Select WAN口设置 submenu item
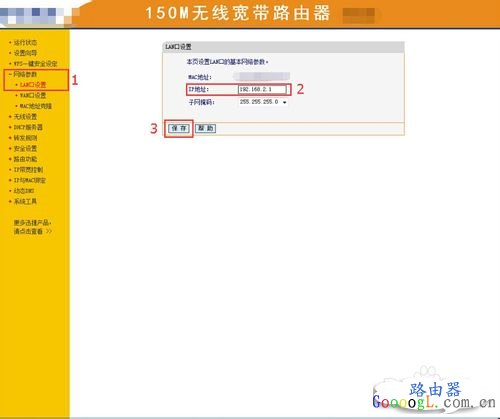500x419 pixels. 33,96
